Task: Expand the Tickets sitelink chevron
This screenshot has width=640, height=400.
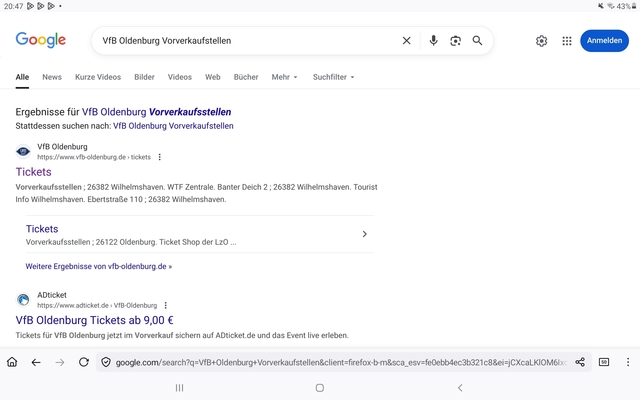Action: pos(364,234)
